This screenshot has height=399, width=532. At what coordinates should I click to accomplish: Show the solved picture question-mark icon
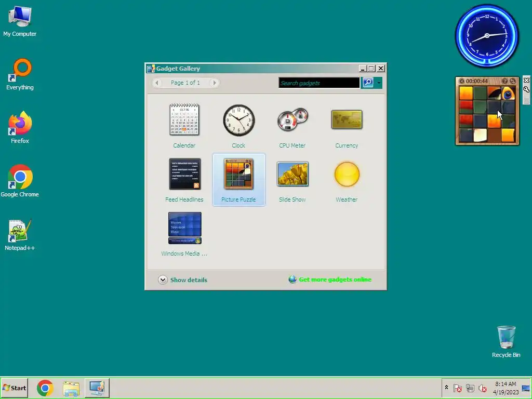click(505, 81)
